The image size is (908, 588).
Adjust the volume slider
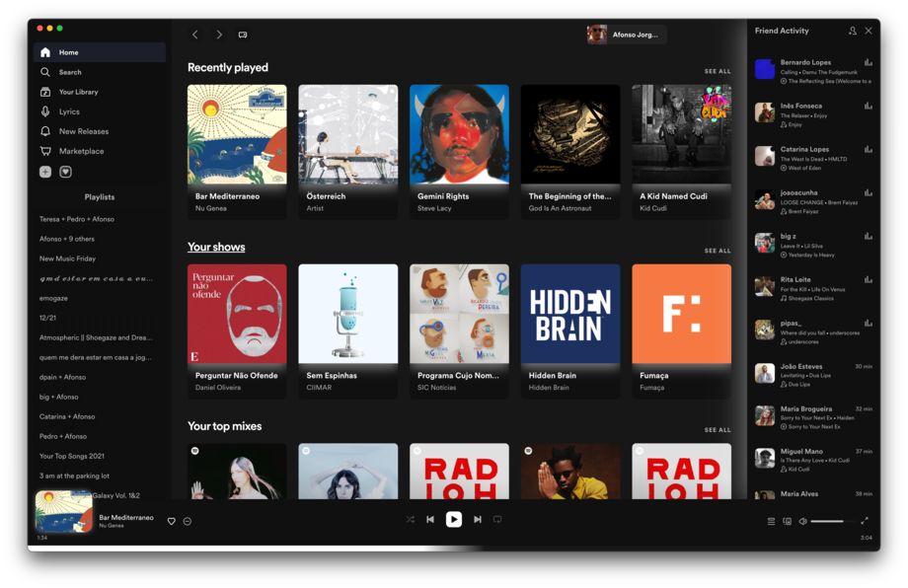click(827, 521)
